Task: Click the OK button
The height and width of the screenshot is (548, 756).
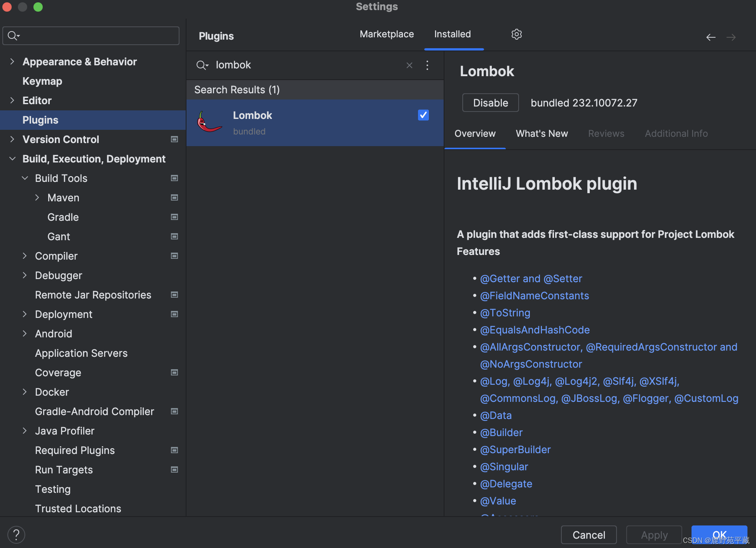Action: [719, 535]
